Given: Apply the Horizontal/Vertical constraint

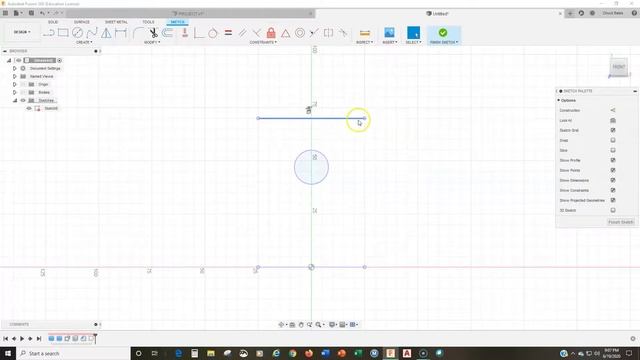Looking at the screenshot, I should point(184,33).
